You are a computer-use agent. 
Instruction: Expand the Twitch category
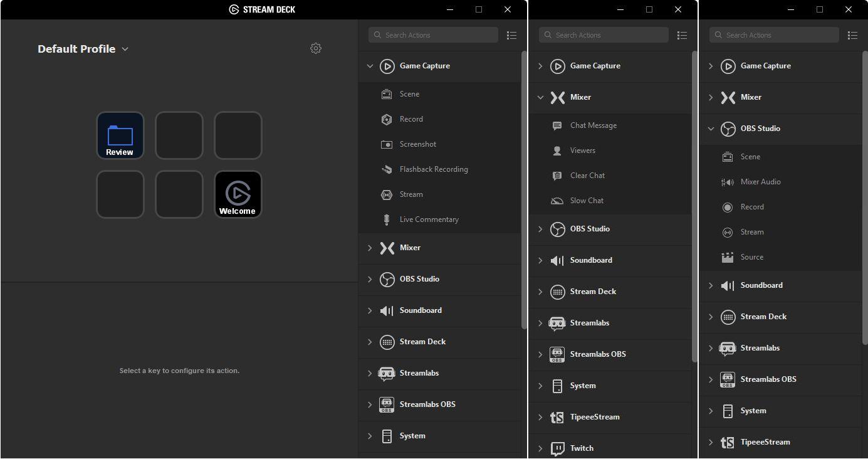[540, 448]
